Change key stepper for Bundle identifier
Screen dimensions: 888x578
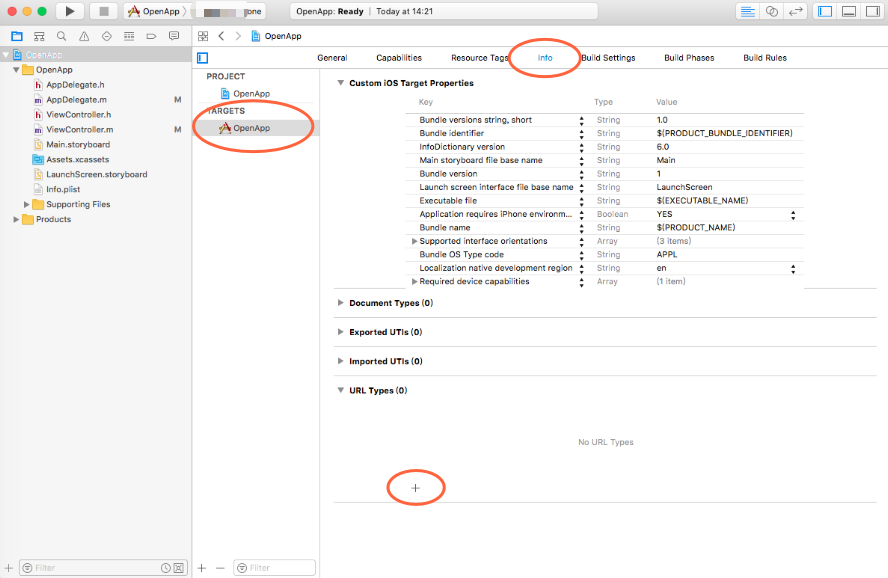[x=582, y=134]
